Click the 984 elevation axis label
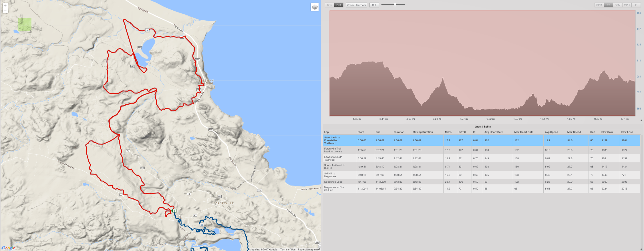Viewport: 644px width, 251px height. 639,77
